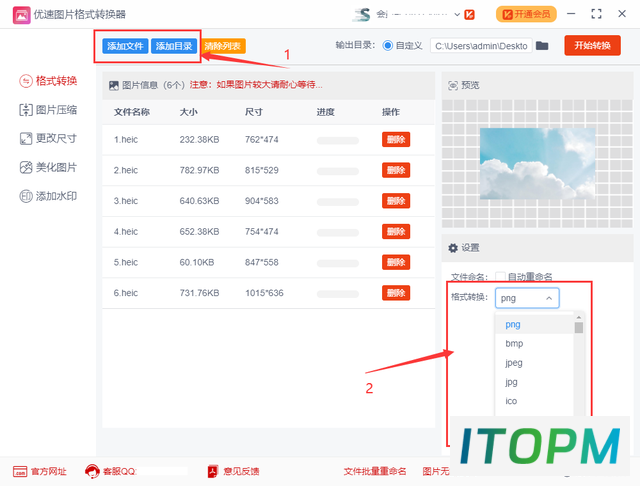
Task: Click the dimension value 904*583
Action: pyautogui.click(x=262, y=201)
